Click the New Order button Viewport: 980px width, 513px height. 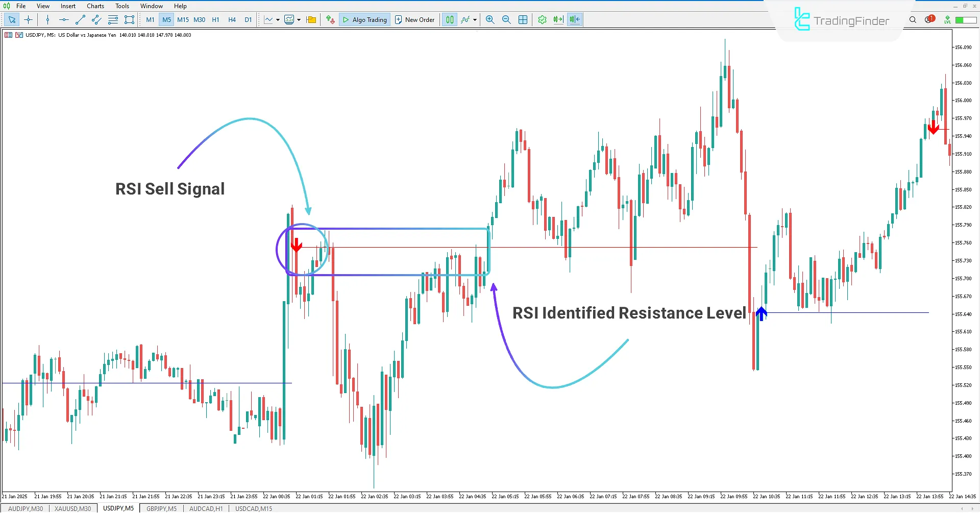click(415, 19)
